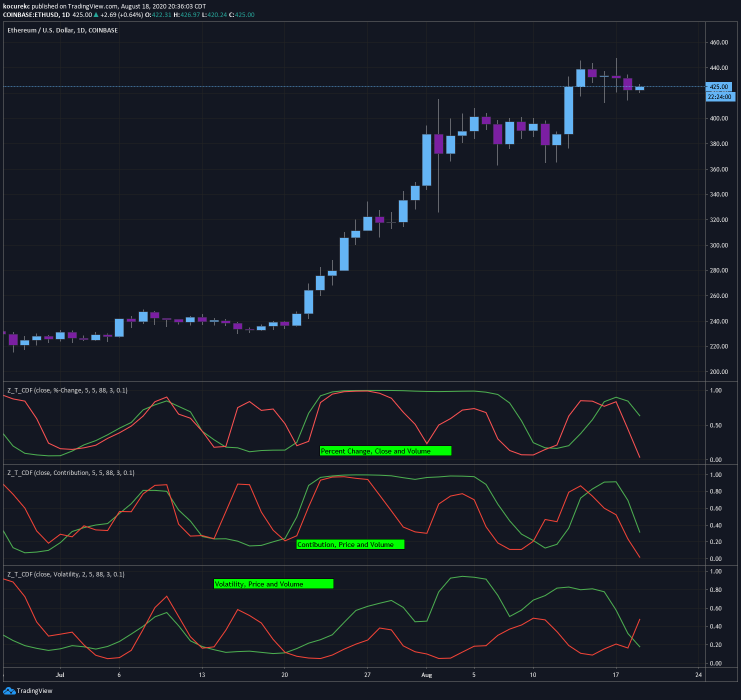Click the 'Ethereum / U.S. Dollar, 1D, COINBASE' title
This screenshot has height=700, width=741.
[62, 30]
